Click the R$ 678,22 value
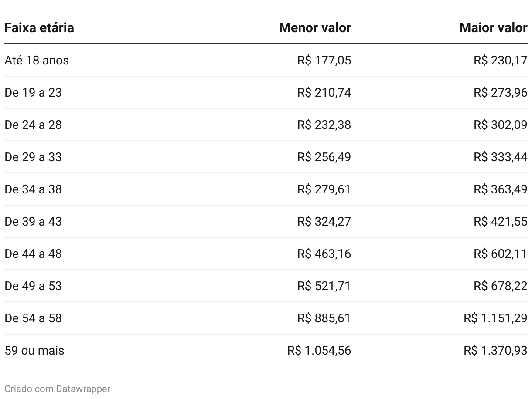 (500, 286)
